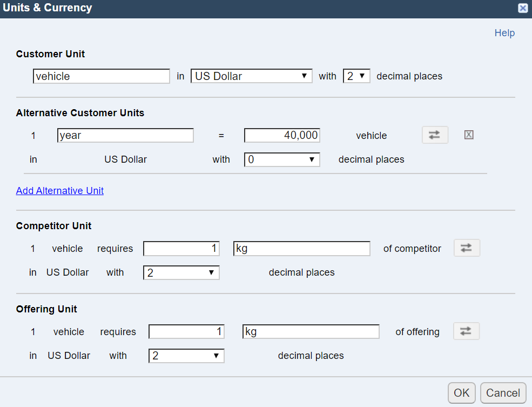Focus the year alternative unit name field

[x=125, y=135]
